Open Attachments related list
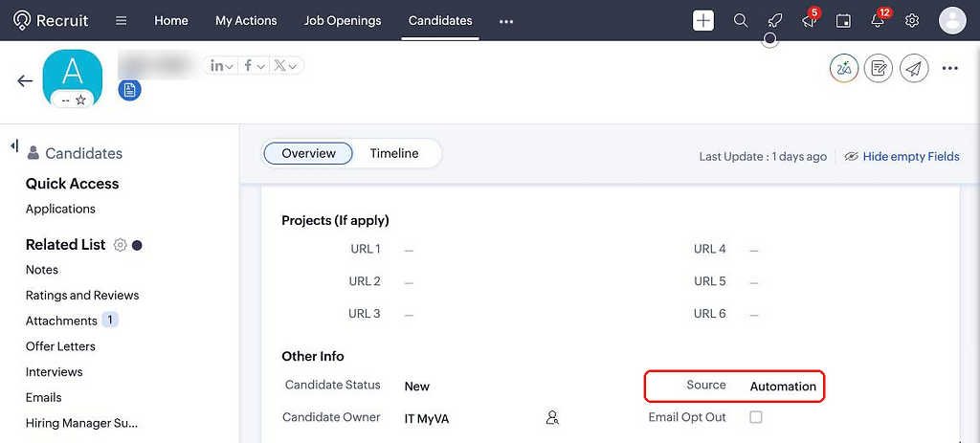This screenshot has height=443, width=980. click(61, 321)
